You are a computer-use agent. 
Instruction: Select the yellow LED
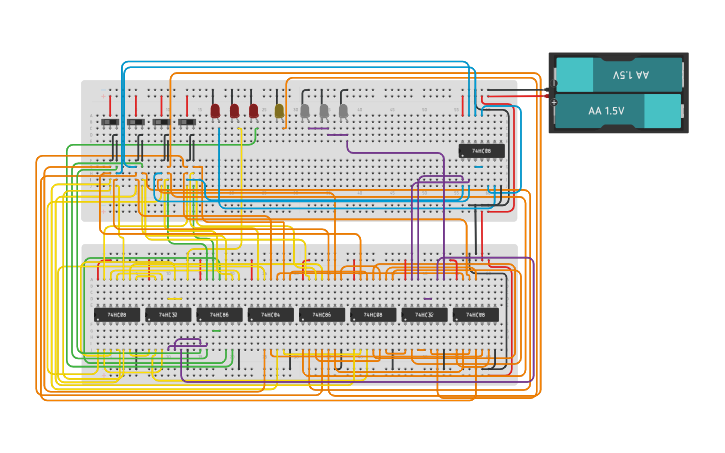[x=279, y=111]
